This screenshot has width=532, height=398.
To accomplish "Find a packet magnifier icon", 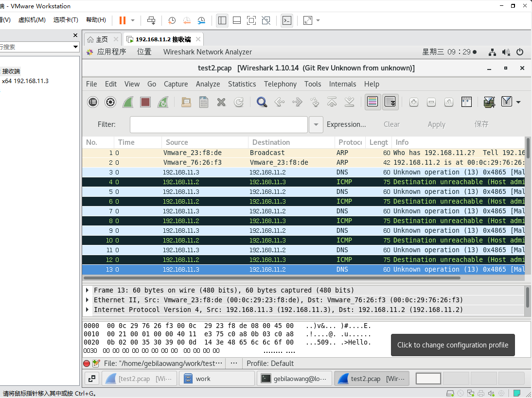I will [262, 102].
